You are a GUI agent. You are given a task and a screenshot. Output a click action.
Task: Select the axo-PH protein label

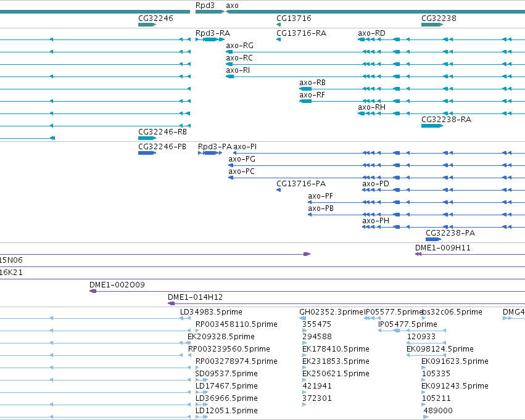pyautogui.click(x=376, y=221)
